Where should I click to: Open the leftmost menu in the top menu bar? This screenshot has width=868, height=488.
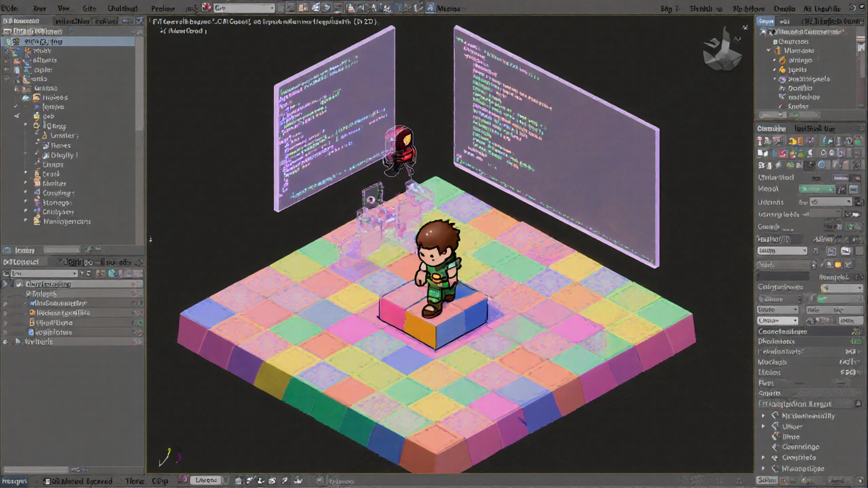pyautogui.click(x=9, y=8)
